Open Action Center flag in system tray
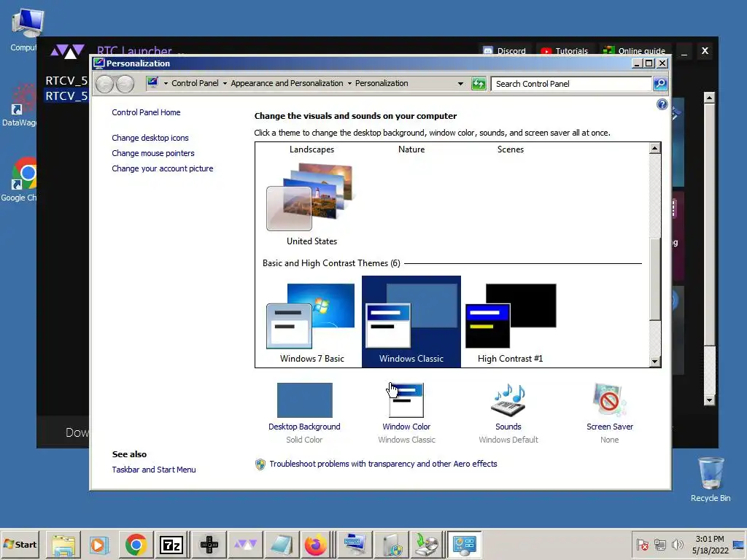 [x=642, y=544]
